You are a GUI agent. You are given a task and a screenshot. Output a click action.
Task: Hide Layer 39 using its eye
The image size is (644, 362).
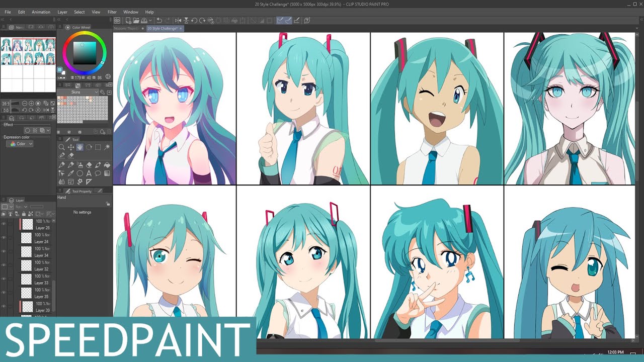[x=4, y=306]
